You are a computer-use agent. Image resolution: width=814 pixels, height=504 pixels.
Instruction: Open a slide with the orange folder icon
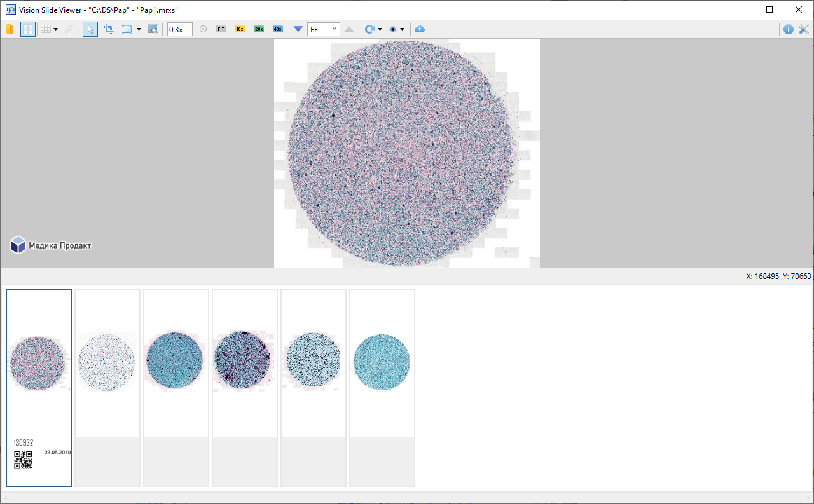(x=10, y=29)
